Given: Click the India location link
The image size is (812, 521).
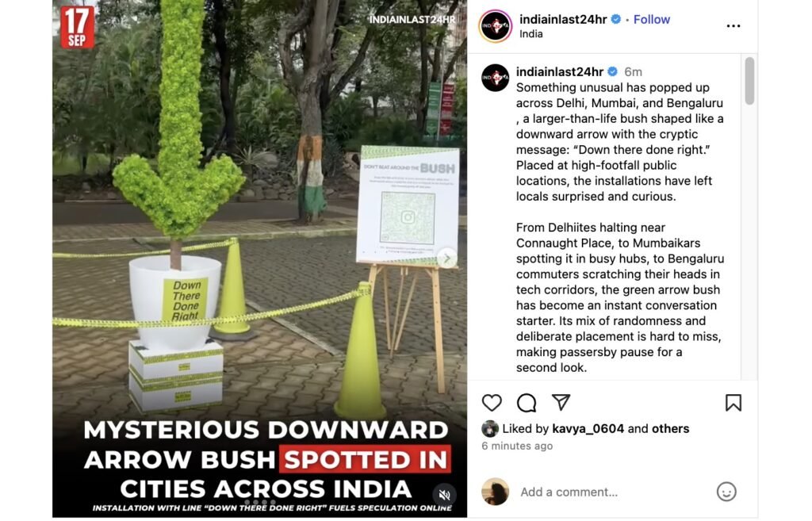Looking at the screenshot, I should coord(530,33).
